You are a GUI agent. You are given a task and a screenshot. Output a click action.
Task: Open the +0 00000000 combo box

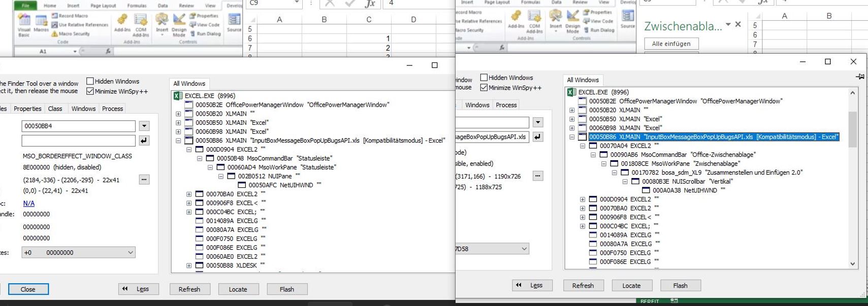(78, 252)
